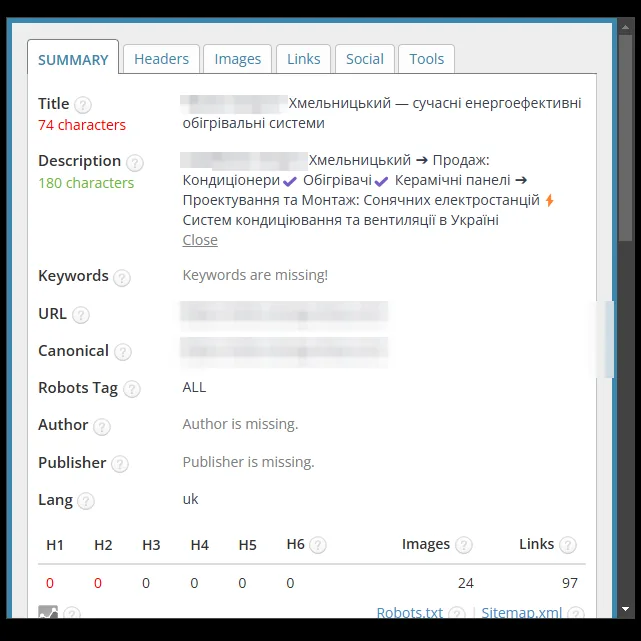Open the help icon beside Links count
This screenshot has height=641, width=641.
[x=568, y=545]
